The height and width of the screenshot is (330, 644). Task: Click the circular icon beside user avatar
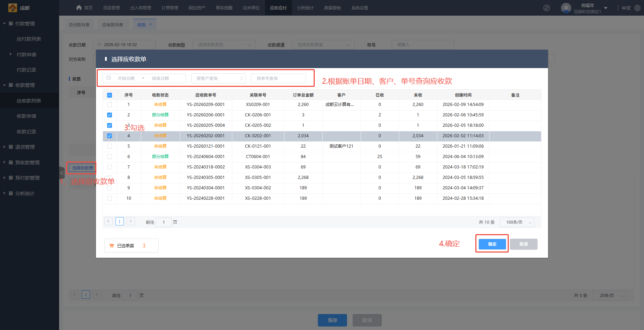point(547,8)
